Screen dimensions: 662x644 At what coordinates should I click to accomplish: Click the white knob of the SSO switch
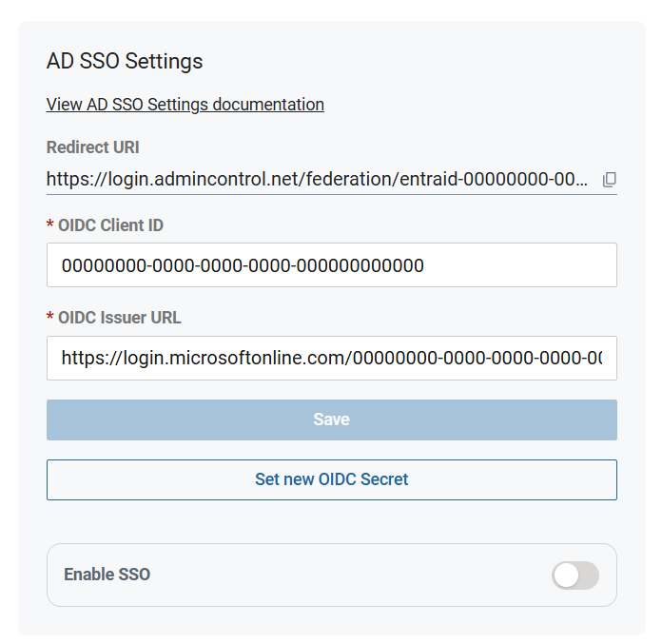[566, 576]
